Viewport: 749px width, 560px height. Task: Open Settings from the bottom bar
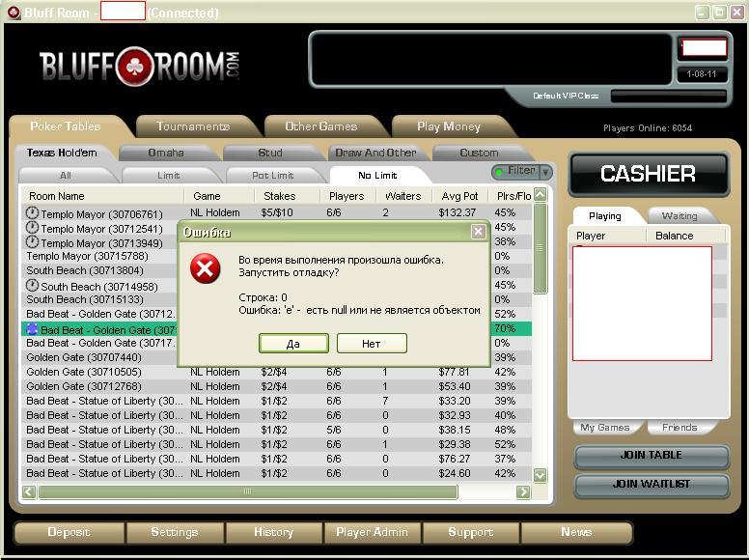(x=175, y=532)
